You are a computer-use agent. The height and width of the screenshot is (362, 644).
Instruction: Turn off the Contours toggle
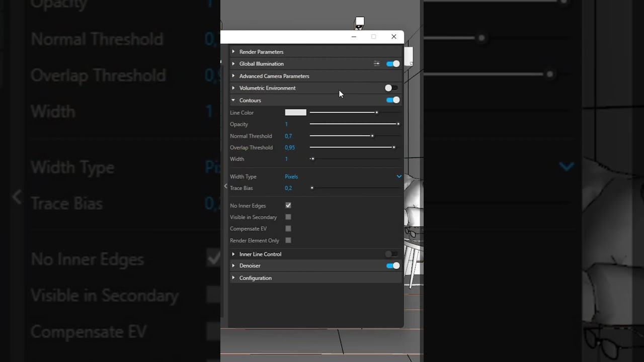(393, 100)
